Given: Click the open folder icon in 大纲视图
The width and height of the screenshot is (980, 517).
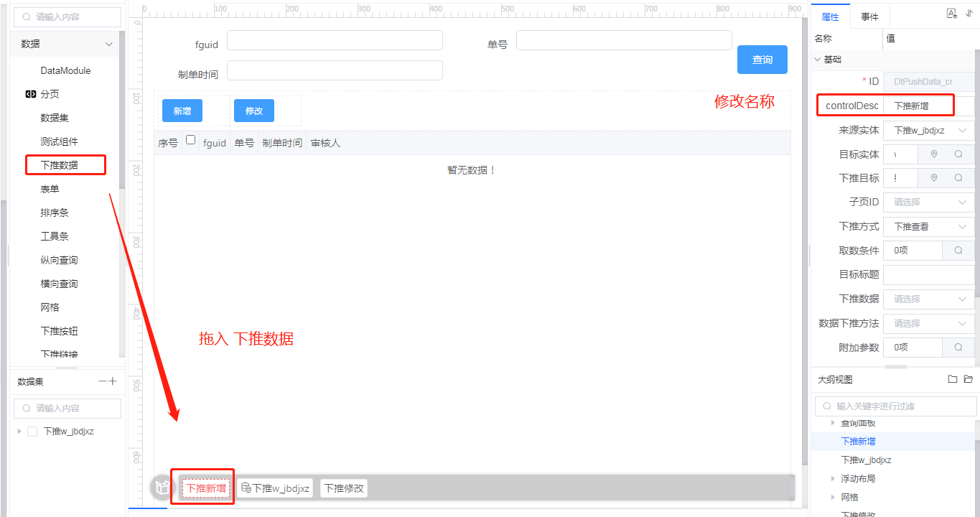Looking at the screenshot, I should [x=968, y=379].
